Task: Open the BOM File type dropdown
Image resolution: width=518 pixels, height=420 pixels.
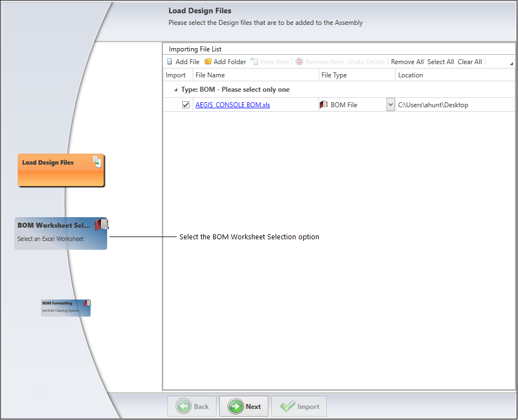Action: (x=390, y=104)
